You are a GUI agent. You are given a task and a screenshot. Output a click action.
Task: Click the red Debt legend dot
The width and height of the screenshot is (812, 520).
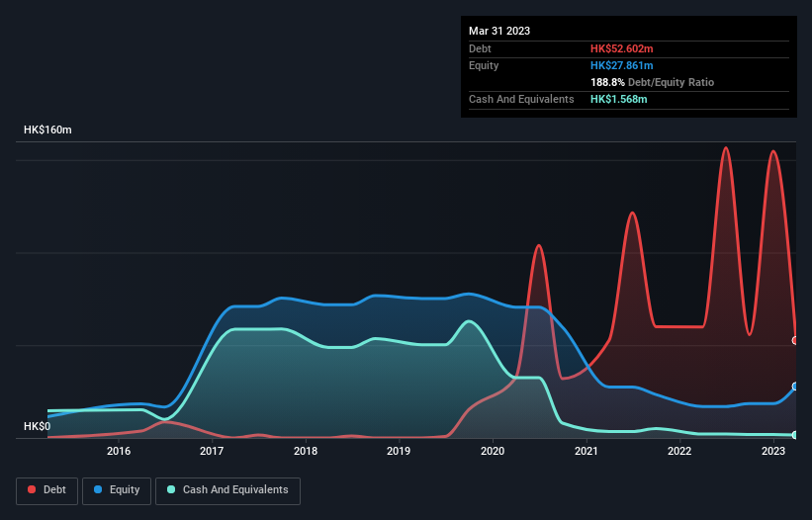tap(32, 489)
